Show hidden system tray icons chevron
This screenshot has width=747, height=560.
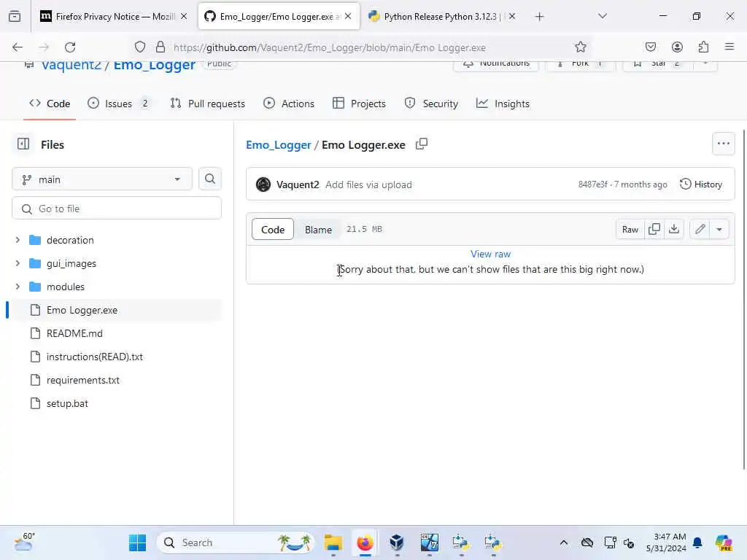pos(564,542)
